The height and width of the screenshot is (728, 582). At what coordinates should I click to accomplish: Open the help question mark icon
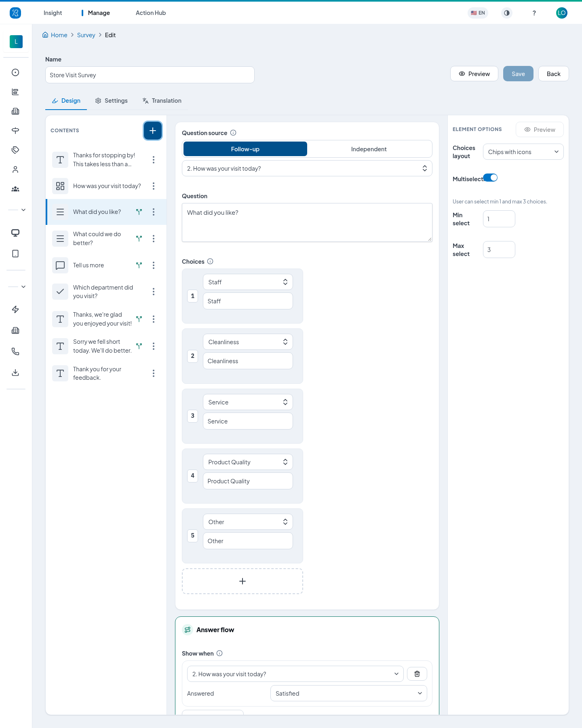click(534, 13)
